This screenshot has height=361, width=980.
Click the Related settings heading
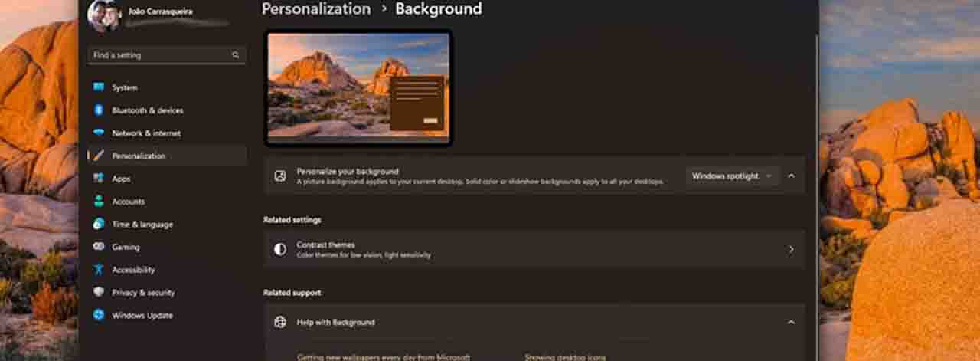[292, 220]
